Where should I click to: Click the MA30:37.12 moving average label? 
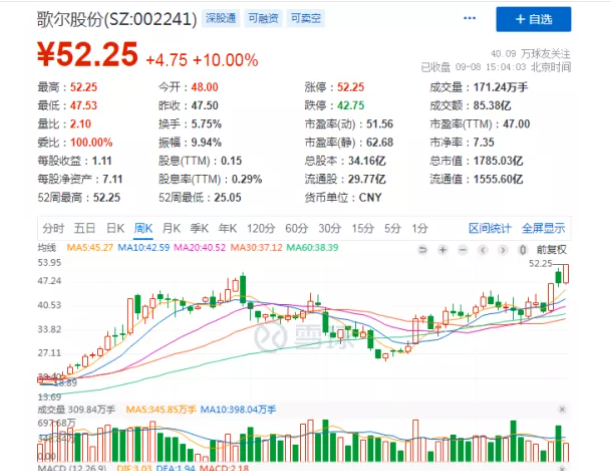(256, 247)
